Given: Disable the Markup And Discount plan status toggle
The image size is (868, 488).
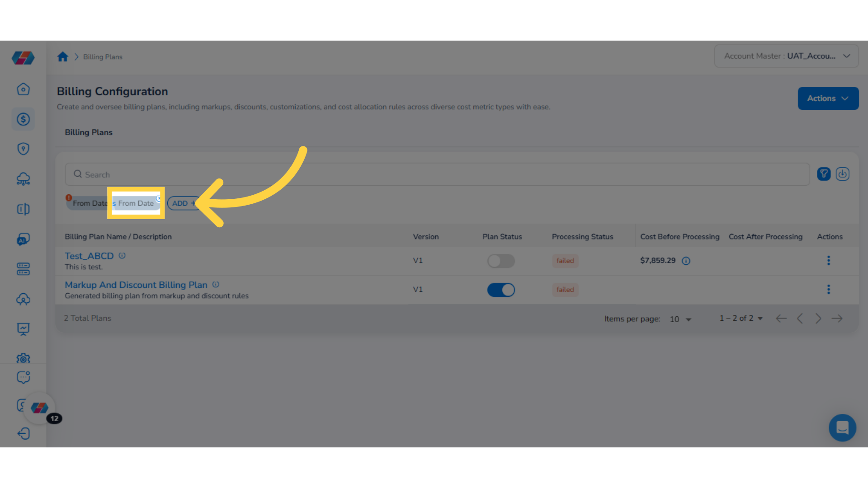Looking at the screenshot, I should (501, 290).
